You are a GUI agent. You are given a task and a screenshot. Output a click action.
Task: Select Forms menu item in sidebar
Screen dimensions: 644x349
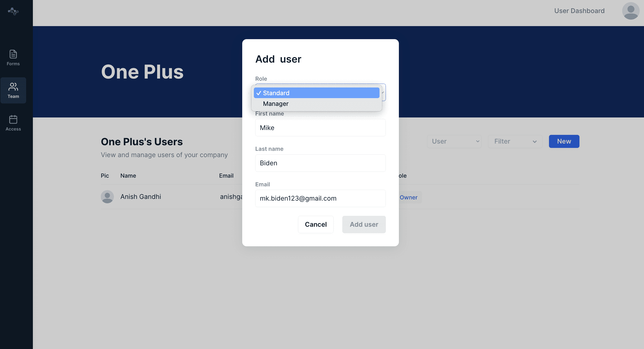(x=13, y=57)
